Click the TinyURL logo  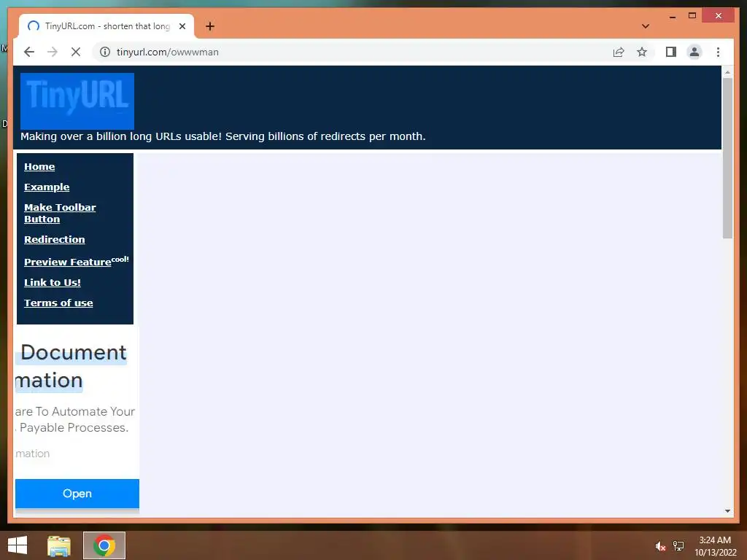77,101
